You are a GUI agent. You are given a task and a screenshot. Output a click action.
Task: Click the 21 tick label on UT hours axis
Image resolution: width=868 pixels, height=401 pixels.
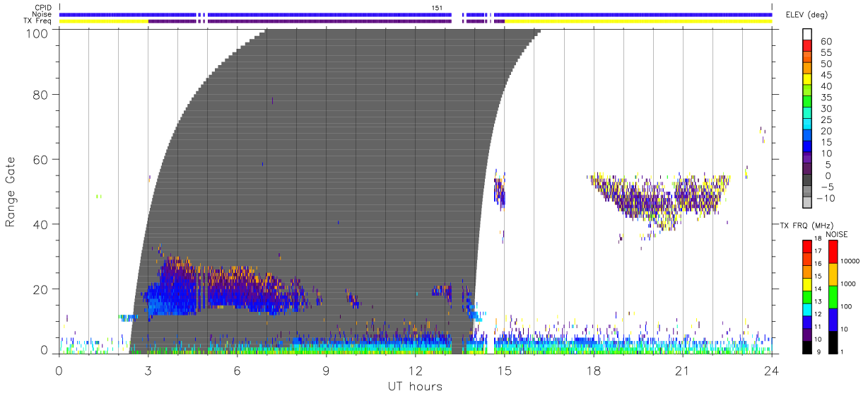click(x=683, y=371)
